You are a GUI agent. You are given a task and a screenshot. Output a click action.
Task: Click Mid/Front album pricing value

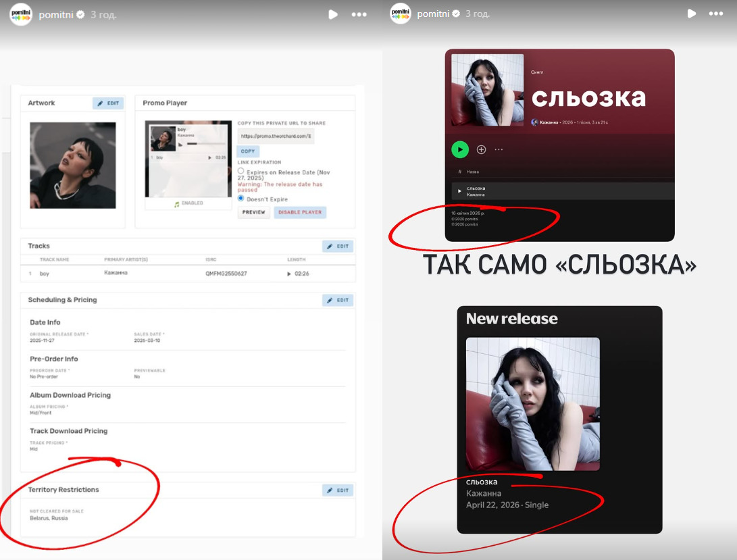click(41, 413)
